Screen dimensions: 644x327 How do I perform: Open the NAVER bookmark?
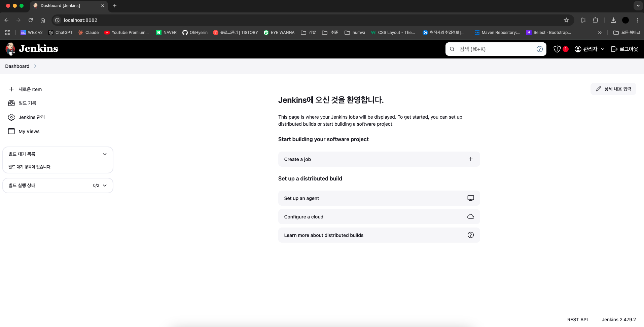[167, 33]
